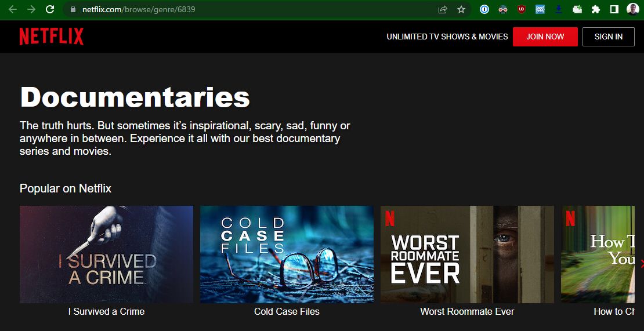Viewport: 644px width, 331px height.
Task: Open the Chrome profile avatar menu
Action: tap(632, 9)
